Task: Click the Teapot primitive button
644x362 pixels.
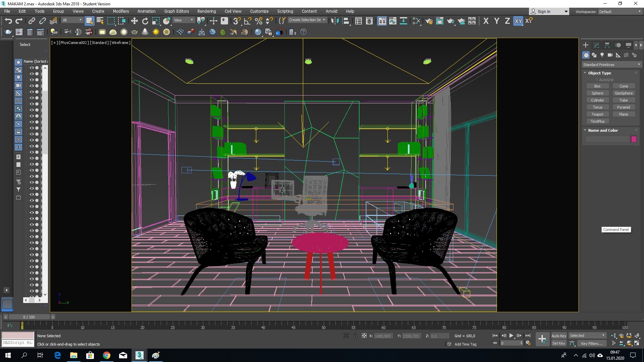Action: click(x=597, y=114)
